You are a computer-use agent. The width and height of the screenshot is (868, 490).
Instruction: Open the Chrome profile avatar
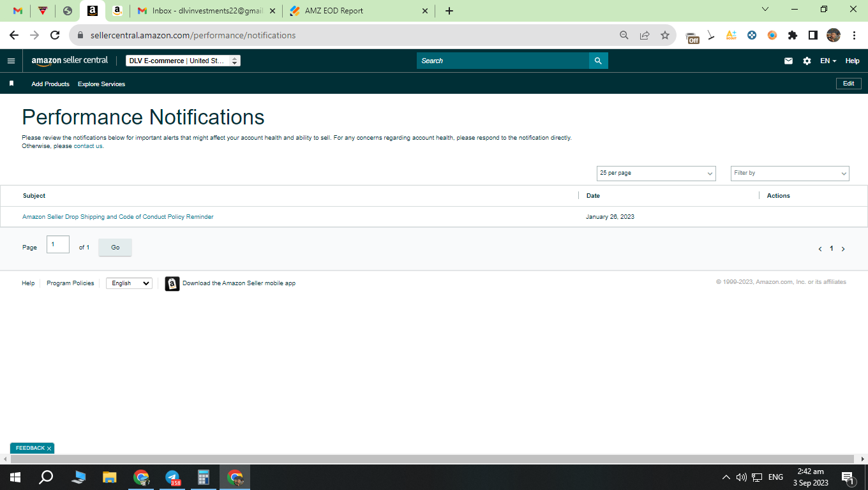pyautogui.click(x=834, y=35)
